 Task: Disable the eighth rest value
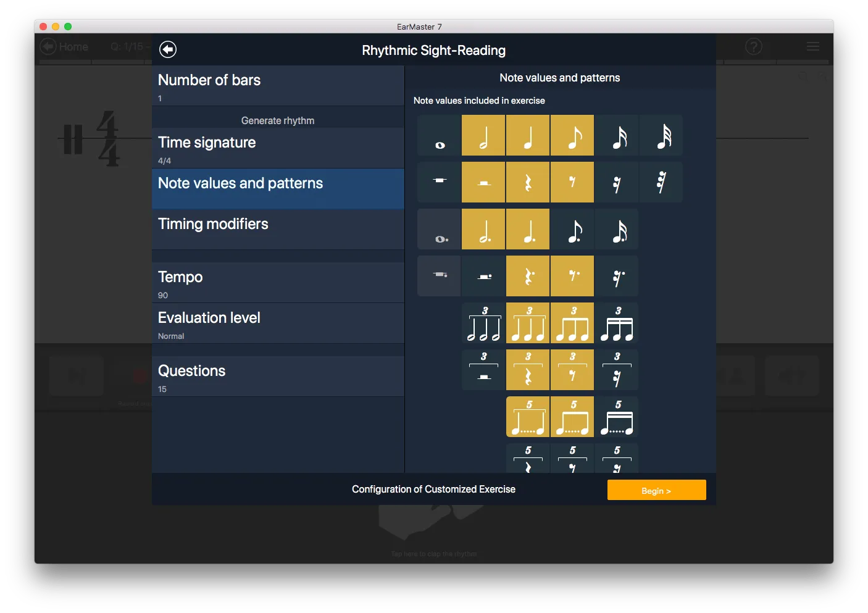572,182
